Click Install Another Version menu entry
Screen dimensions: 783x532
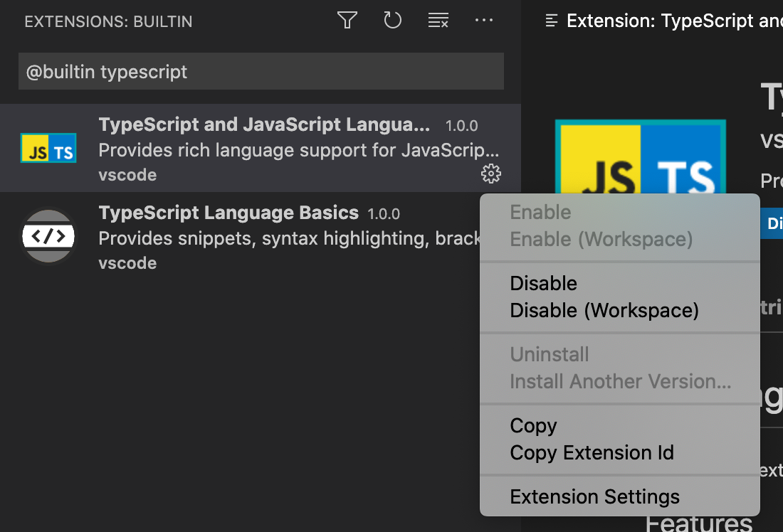pyautogui.click(x=621, y=382)
